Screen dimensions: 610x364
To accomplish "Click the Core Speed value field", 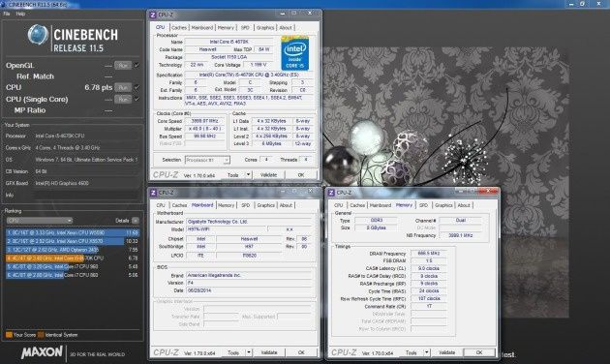I will tap(204, 121).
